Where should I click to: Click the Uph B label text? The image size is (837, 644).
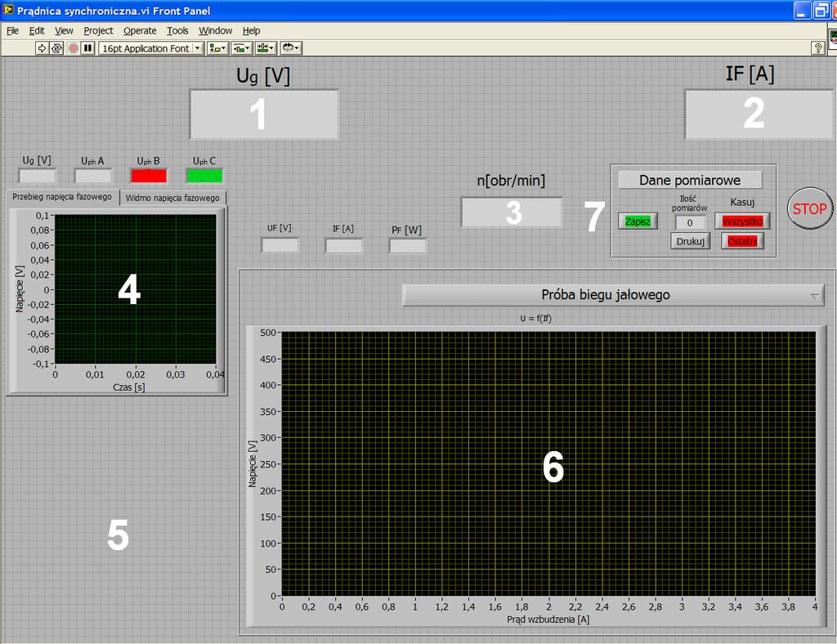point(148,161)
